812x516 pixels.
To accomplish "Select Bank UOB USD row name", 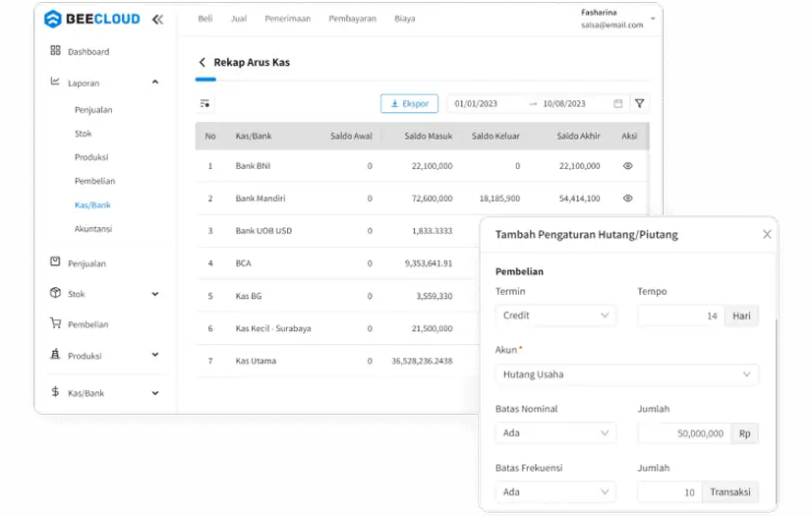I will (263, 231).
